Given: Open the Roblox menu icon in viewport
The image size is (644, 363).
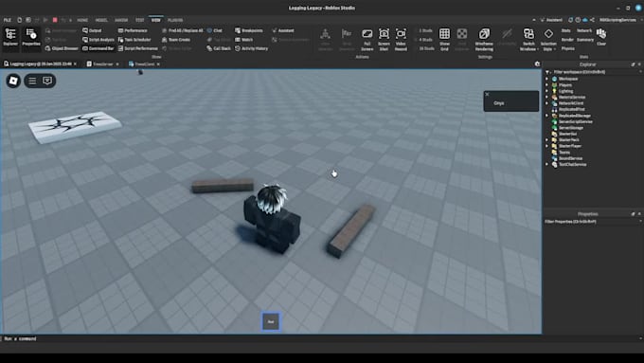Looking at the screenshot, I should [13, 81].
